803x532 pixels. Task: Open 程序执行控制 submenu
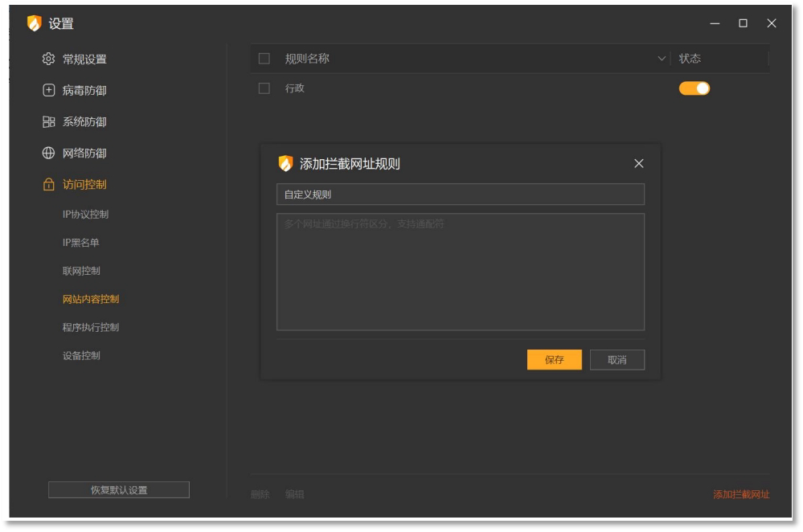click(x=91, y=327)
